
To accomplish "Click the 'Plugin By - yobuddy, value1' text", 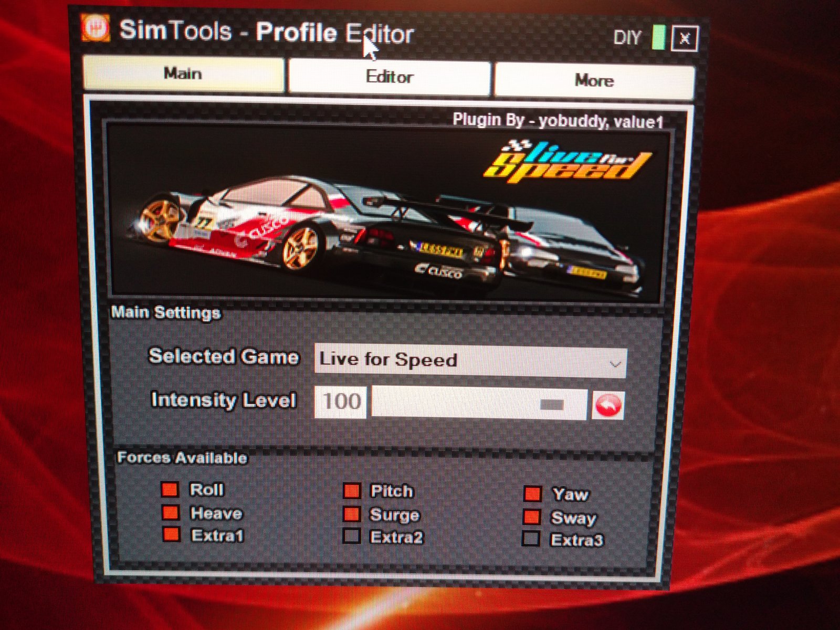I will [x=558, y=121].
